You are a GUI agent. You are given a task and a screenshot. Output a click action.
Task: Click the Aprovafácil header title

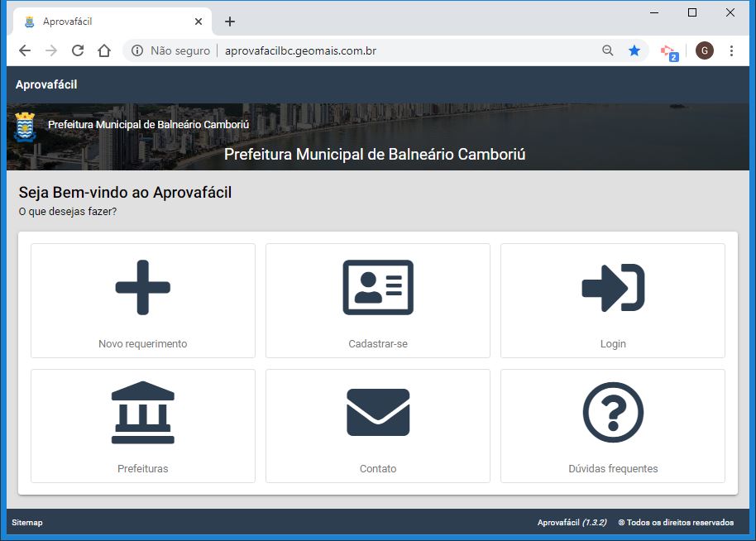46,84
